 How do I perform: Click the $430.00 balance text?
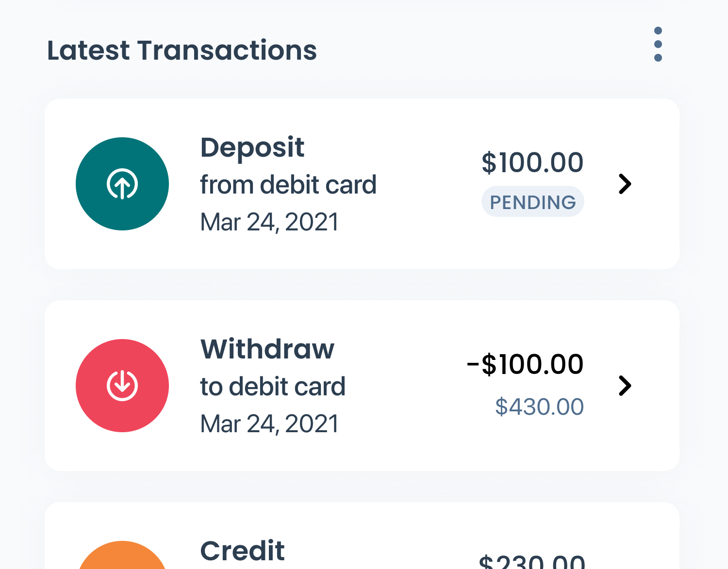(x=539, y=406)
